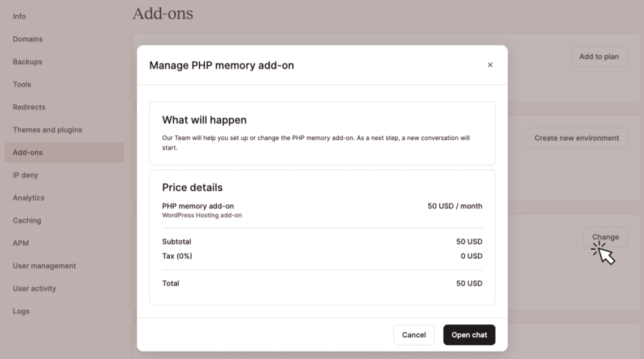Click Add to plan

tap(599, 56)
